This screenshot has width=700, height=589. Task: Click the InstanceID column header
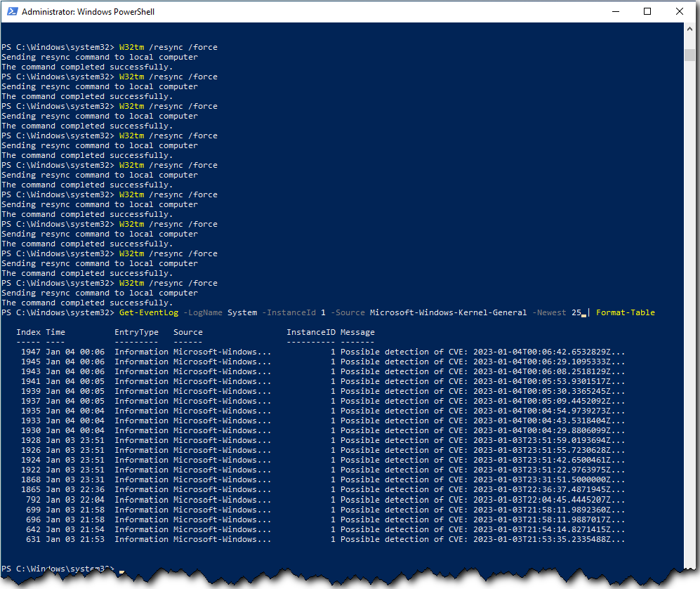pos(311,332)
